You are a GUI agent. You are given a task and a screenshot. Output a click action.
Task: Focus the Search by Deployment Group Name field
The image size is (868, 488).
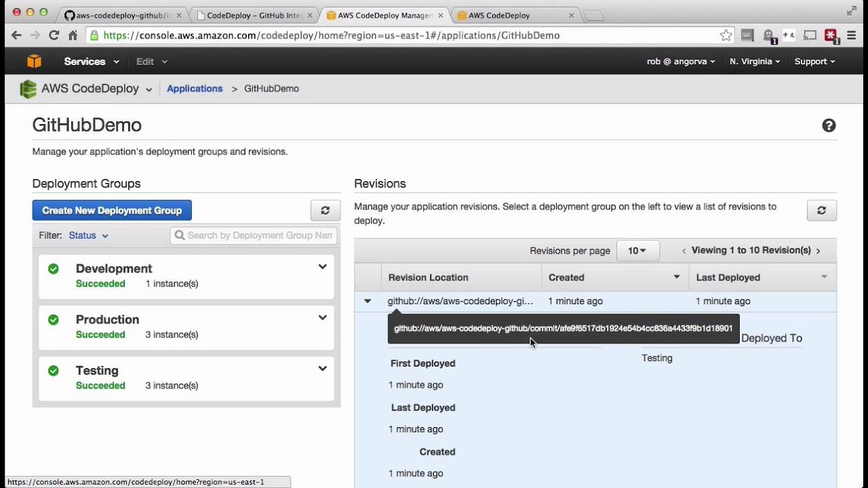pyautogui.click(x=254, y=235)
